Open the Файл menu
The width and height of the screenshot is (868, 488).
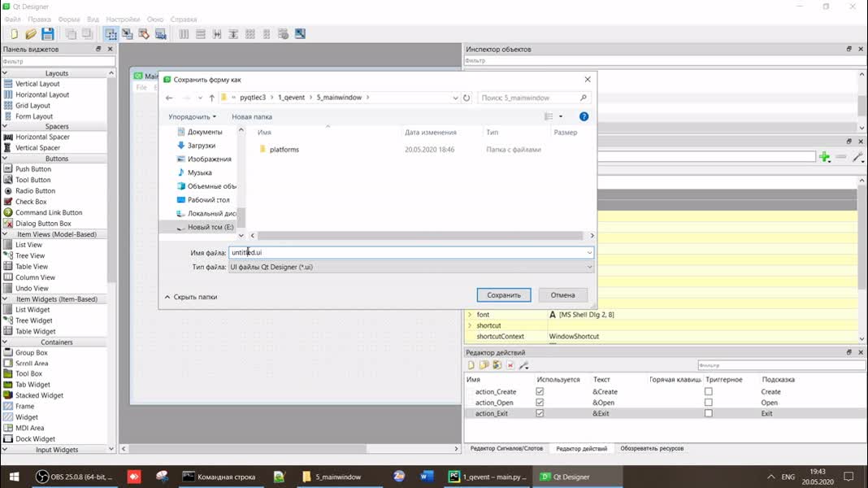13,20
